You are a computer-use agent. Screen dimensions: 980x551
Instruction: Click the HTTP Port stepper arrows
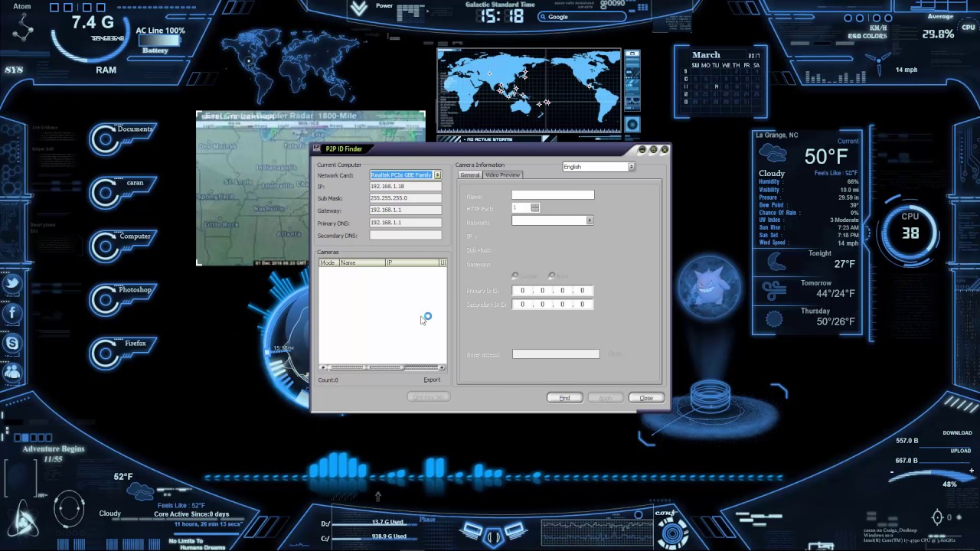point(534,208)
